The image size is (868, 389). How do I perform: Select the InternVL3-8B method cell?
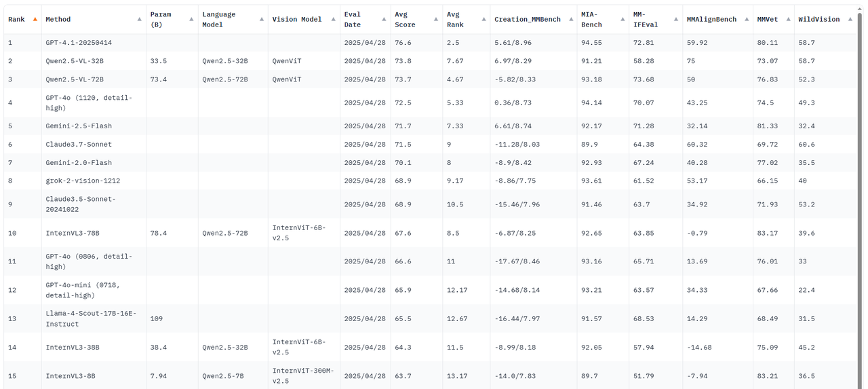click(x=94, y=375)
